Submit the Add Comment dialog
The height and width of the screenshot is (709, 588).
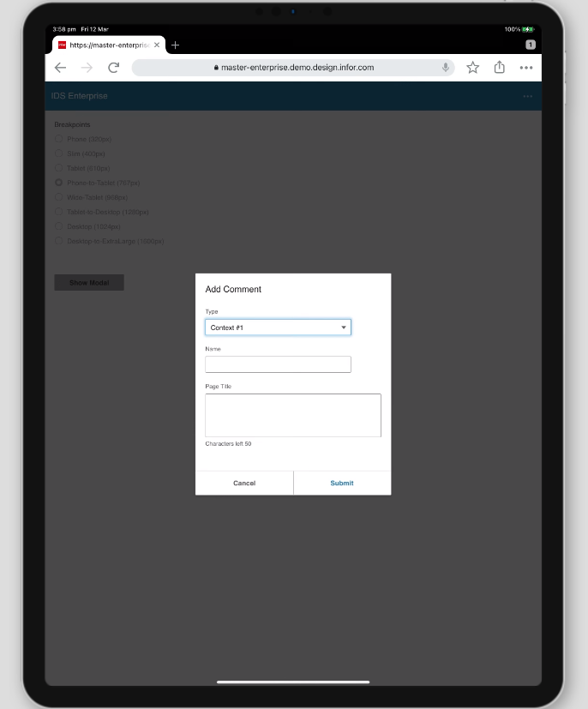[342, 483]
